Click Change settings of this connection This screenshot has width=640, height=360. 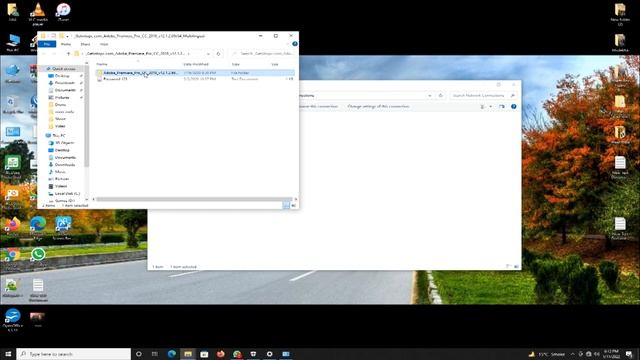tap(378, 107)
